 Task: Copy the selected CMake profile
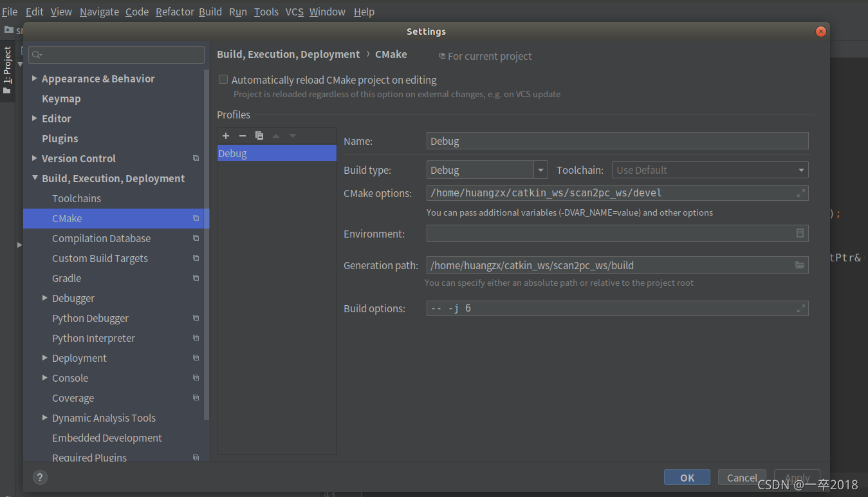click(x=259, y=136)
